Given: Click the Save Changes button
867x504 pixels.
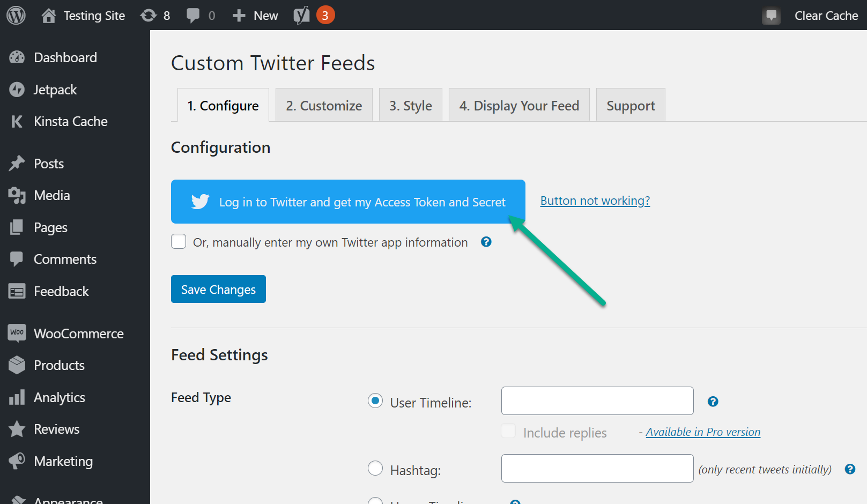Looking at the screenshot, I should pos(218,289).
